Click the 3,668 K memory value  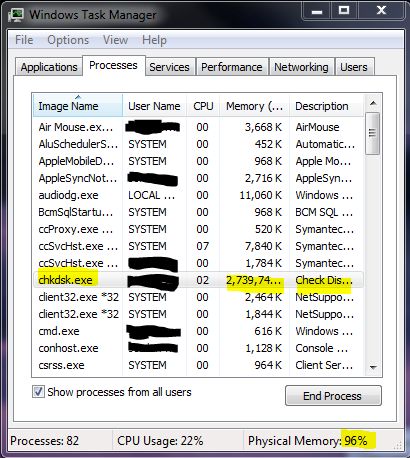pyautogui.click(x=263, y=127)
